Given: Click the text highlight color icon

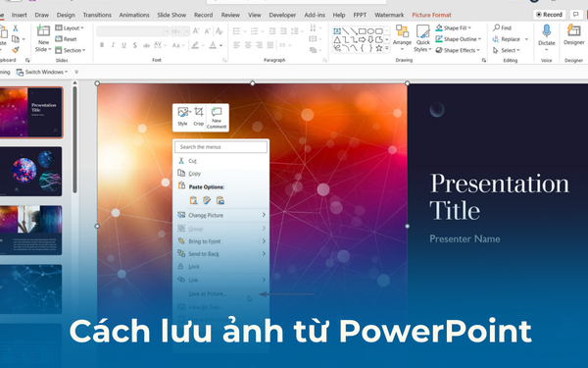Looking at the screenshot, I should point(195,45).
